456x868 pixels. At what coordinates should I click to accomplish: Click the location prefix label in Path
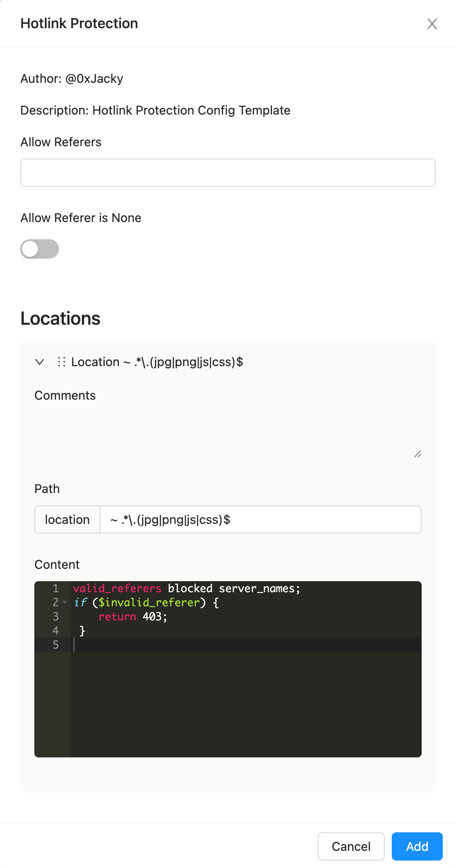pos(67,520)
